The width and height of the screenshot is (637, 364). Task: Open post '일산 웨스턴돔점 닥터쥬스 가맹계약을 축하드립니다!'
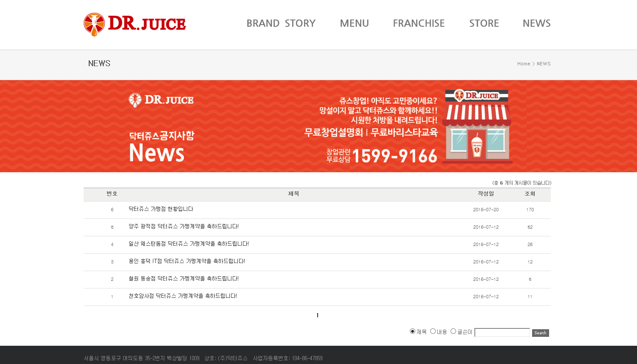[189, 244]
